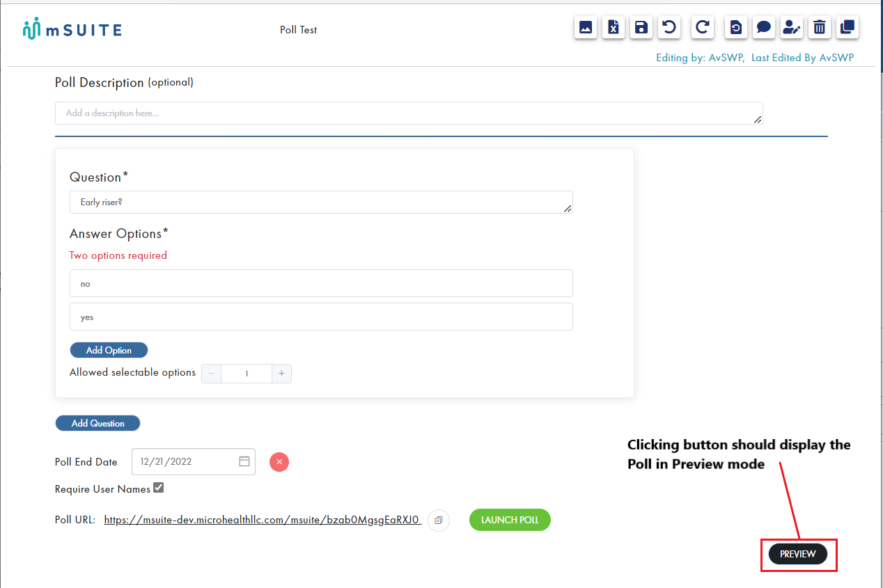Increment allowed selectable options with plus
The width and height of the screenshot is (883, 588).
pos(281,373)
